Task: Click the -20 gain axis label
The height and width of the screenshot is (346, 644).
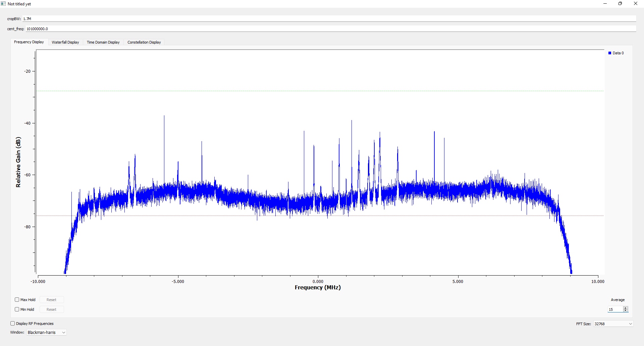Action: point(27,71)
